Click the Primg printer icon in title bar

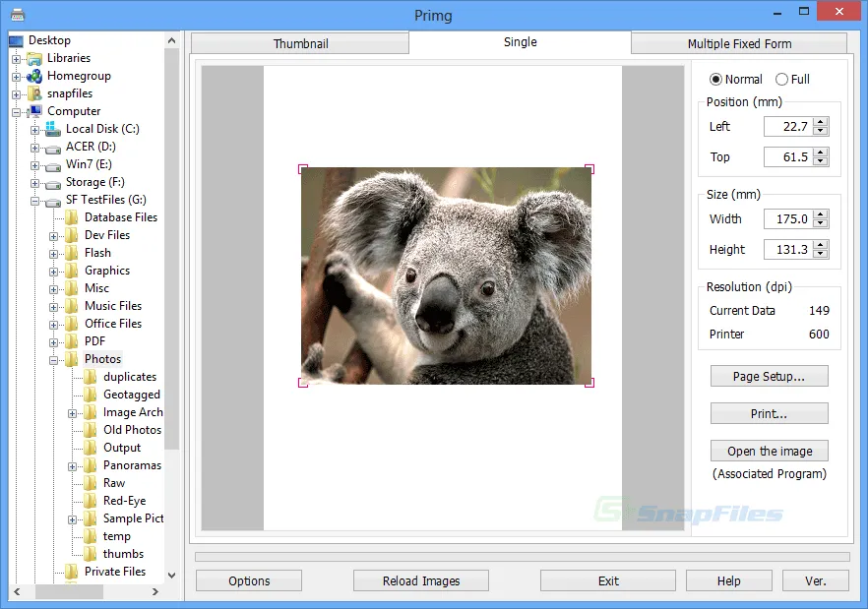click(x=17, y=14)
